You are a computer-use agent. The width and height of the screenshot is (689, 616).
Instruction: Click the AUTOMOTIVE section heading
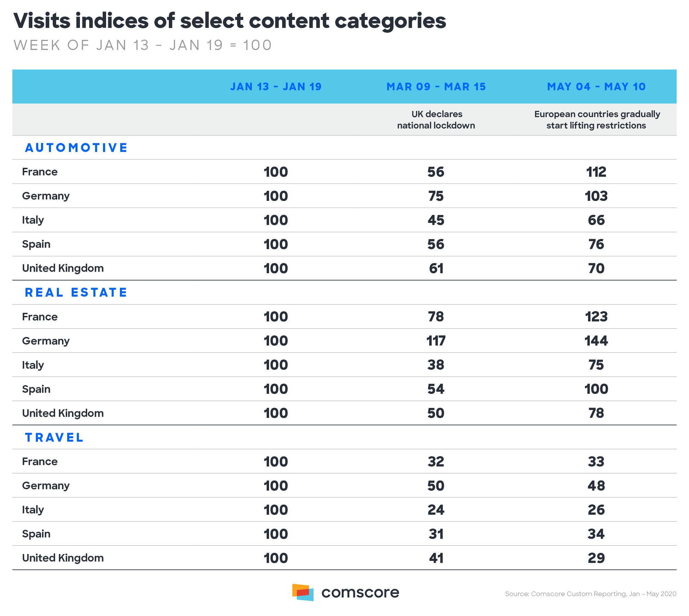[76, 148]
